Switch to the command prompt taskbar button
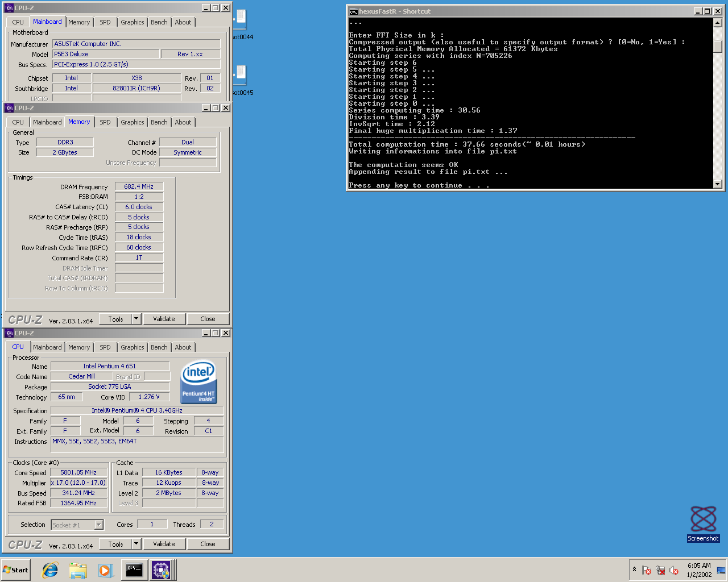This screenshot has width=728, height=582. pos(134,570)
